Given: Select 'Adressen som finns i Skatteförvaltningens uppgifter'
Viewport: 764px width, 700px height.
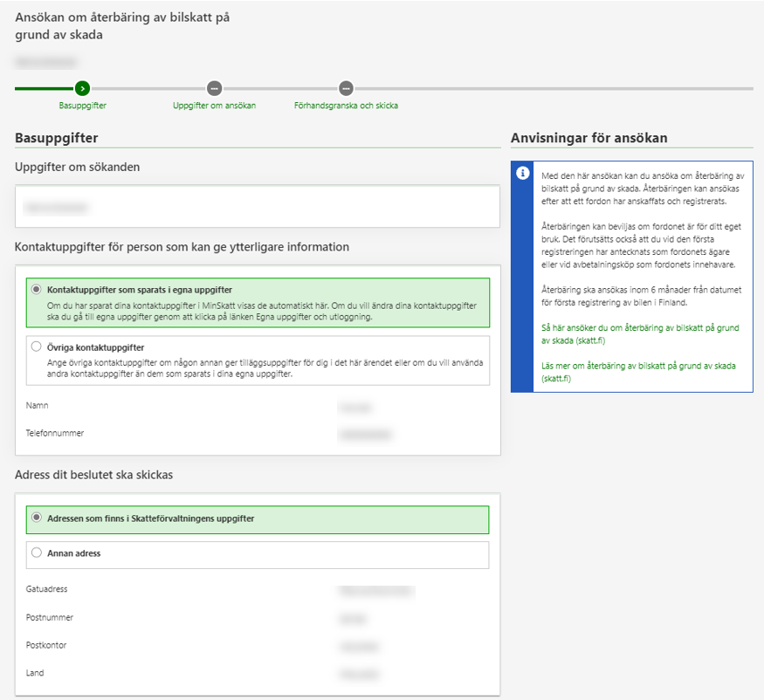Looking at the screenshot, I should click(x=36, y=518).
